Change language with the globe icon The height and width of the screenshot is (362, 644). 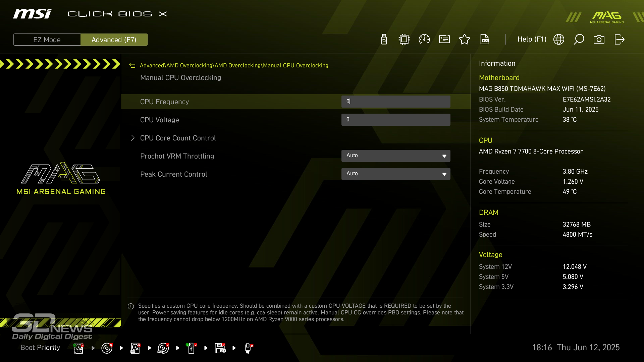tap(559, 40)
